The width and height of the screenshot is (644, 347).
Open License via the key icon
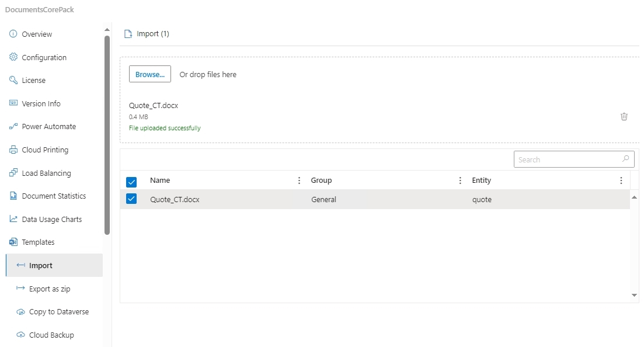coord(13,80)
